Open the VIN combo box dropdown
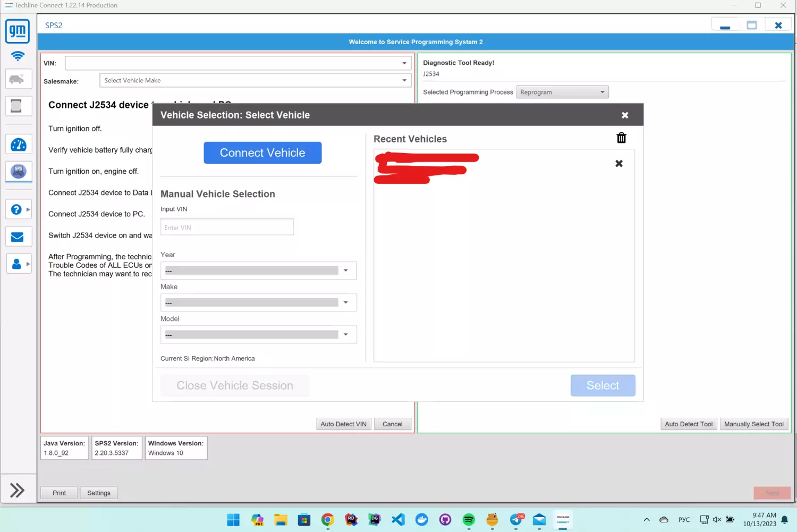 point(404,63)
